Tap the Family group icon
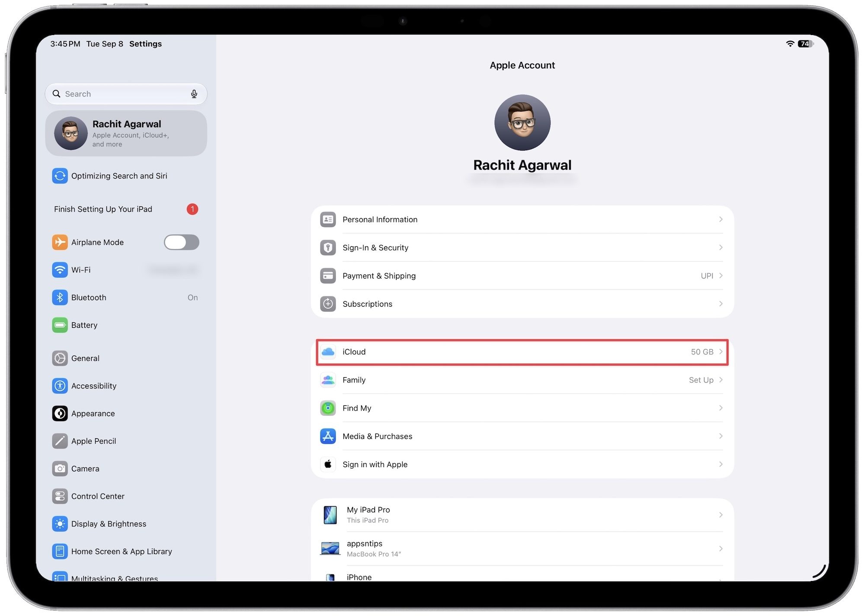The height and width of the screenshot is (616, 865). pyautogui.click(x=328, y=380)
